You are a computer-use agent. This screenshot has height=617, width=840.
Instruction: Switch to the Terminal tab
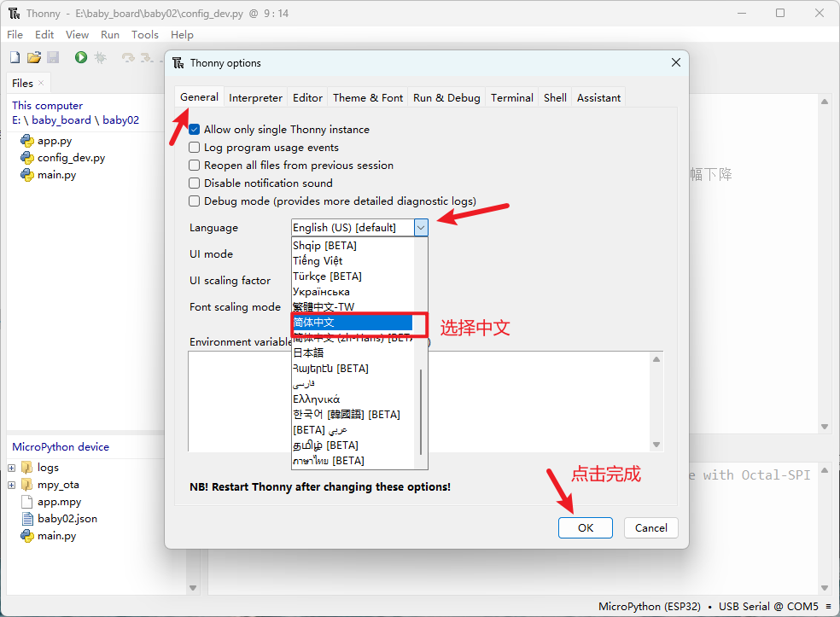[x=512, y=98]
